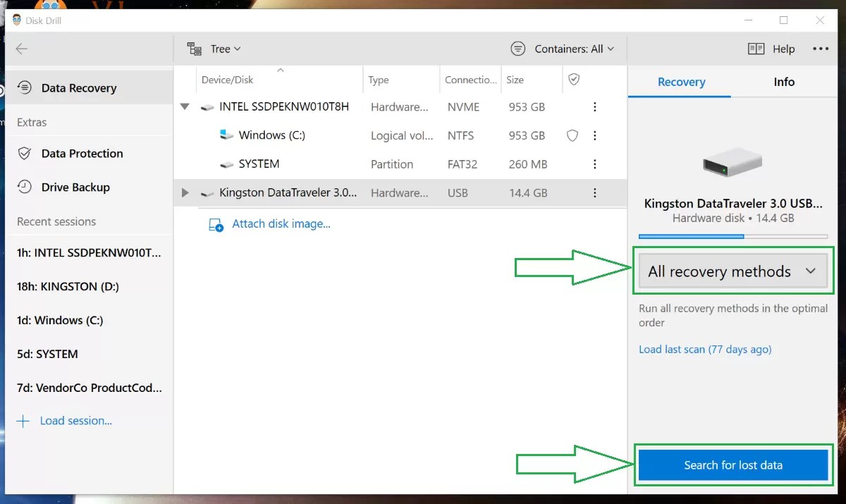Viewport: 846px width, 504px height.
Task: Open Help using the toolbar icon
Action: tap(755, 49)
